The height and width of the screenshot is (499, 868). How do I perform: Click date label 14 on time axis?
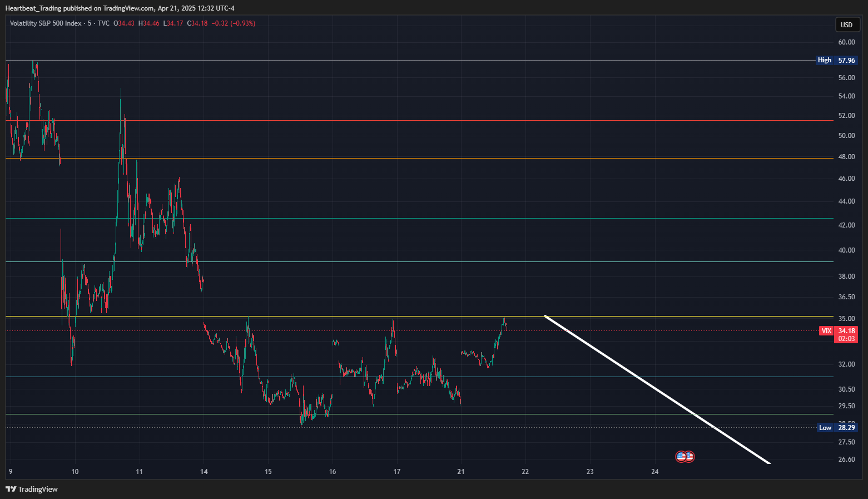pyautogui.click(x=204, y=472)
